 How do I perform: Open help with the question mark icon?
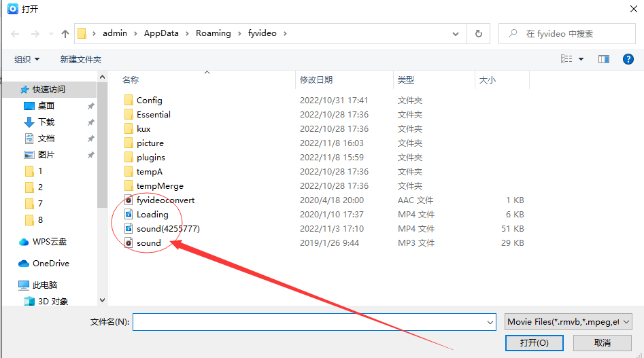[628, 60]
